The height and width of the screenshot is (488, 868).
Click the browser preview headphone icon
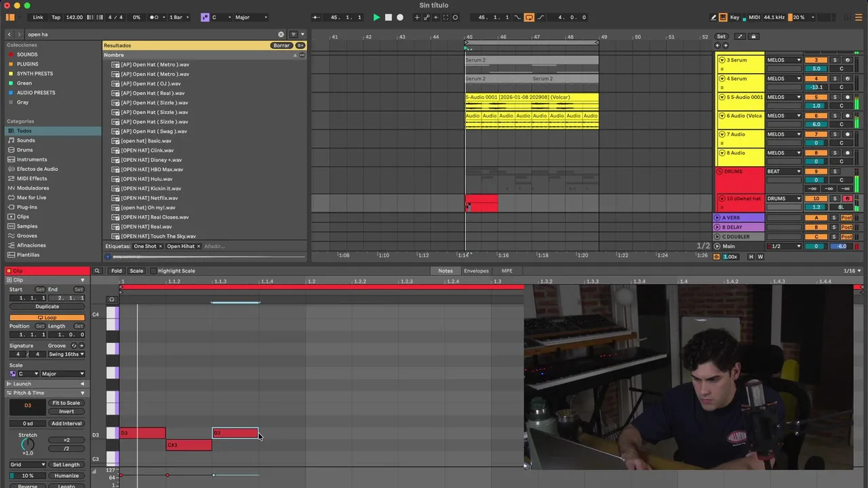click(108, 257)
